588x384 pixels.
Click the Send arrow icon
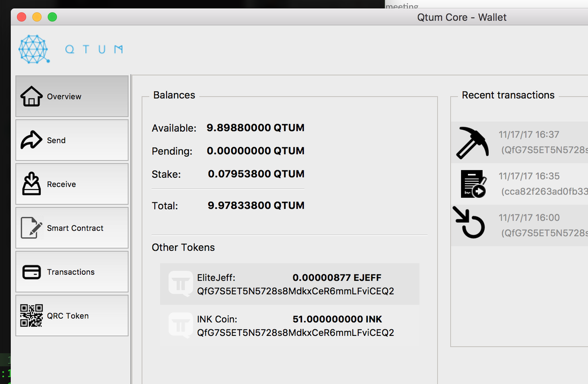31,140
